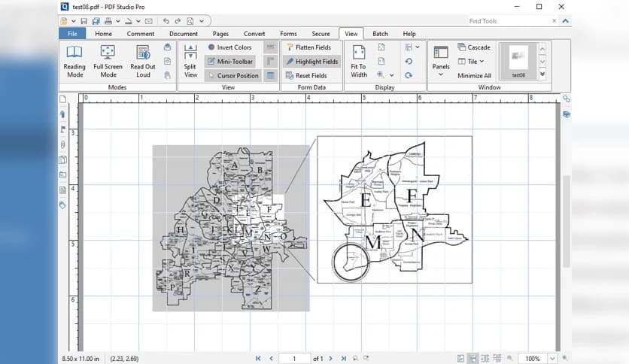Toggle the rulers display button
Viewport: 629px width, 364px height.
[x=270, y=62]
